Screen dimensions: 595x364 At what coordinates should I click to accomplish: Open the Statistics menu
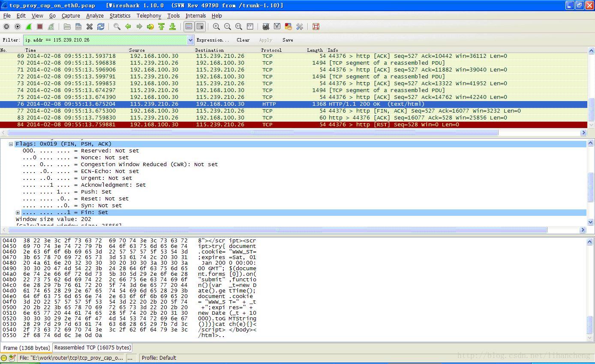[120, 16]
